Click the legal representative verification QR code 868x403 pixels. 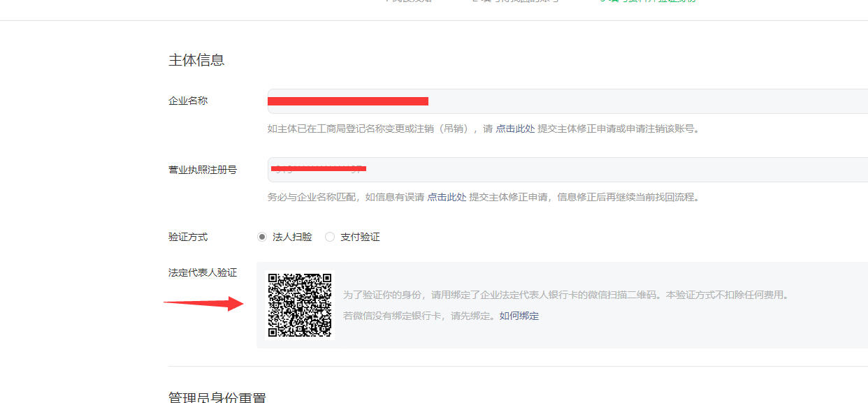pos(300,305)
